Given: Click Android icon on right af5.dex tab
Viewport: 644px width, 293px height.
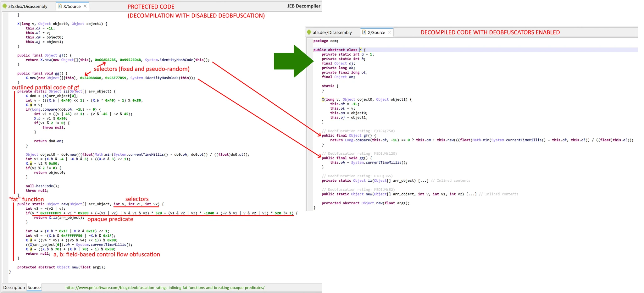Looking at the screenshot, I should coord(309,32).
